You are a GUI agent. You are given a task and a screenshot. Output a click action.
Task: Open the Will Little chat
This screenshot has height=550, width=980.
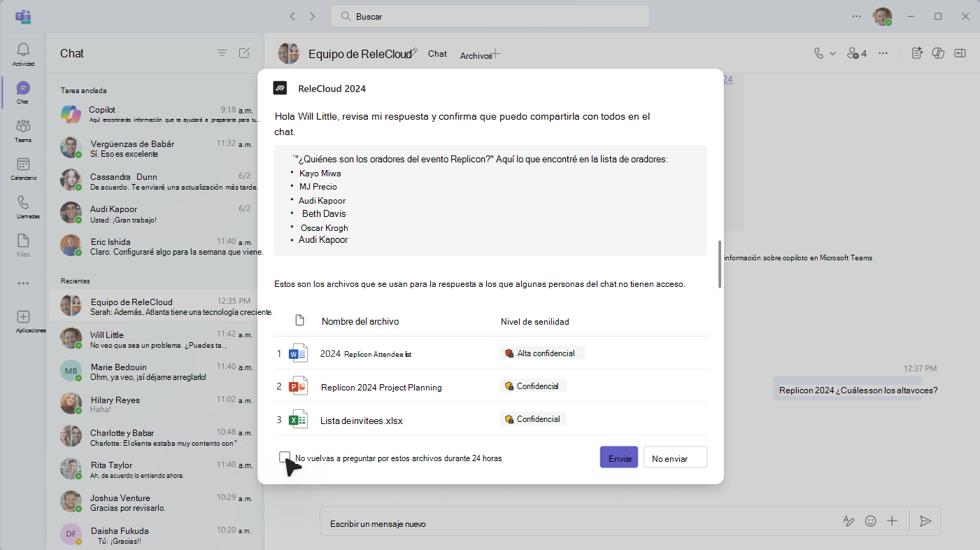pyautogui.click(x=155, y=339)
